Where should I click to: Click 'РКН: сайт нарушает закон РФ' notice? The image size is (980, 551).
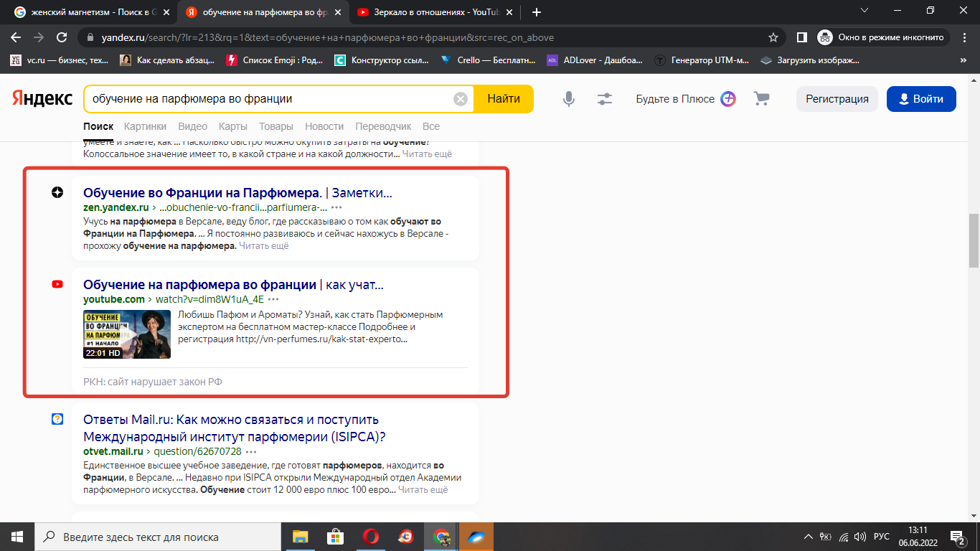point(153,382)
